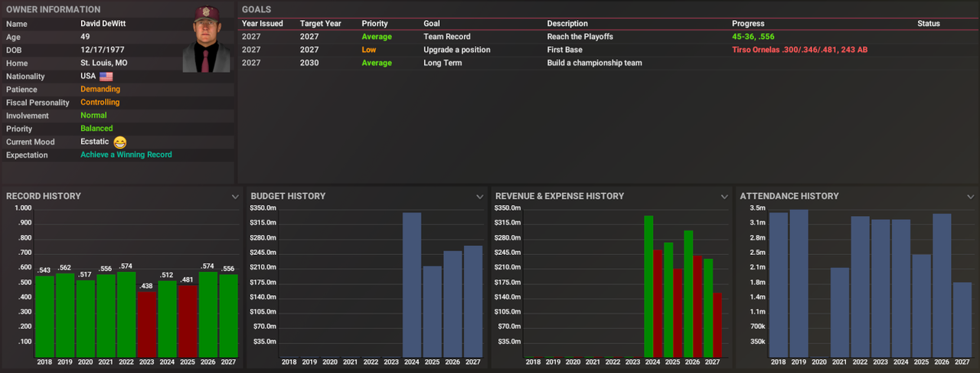Click the owner David DeWitt portrait
This screenshot has height=373, width=980.
[206, 39]
